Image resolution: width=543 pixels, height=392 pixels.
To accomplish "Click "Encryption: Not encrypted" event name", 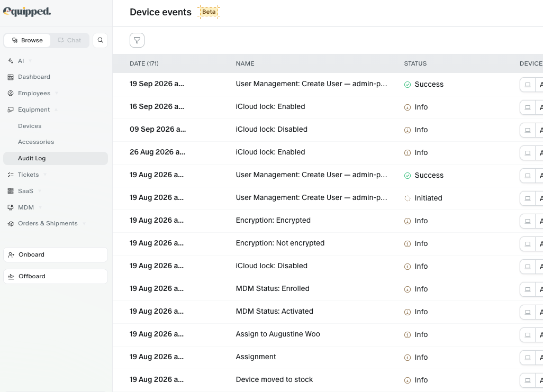I will [280, 243].
